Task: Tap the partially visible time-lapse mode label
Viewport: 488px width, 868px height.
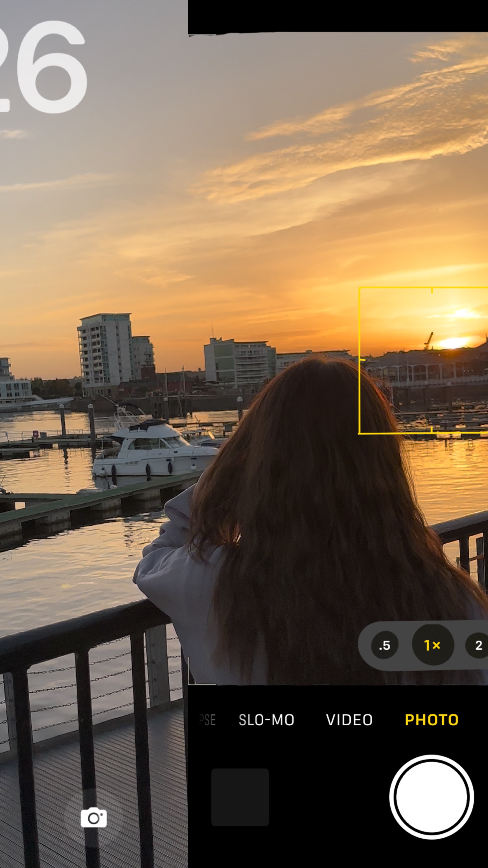Action: coord(207,720)
